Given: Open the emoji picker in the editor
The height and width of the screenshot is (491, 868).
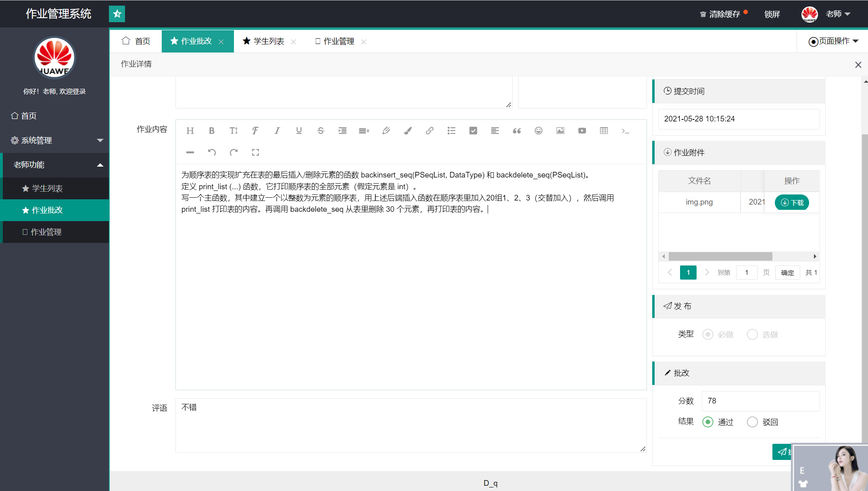Looking at the screenshot, I should click(x=538, y=131).
